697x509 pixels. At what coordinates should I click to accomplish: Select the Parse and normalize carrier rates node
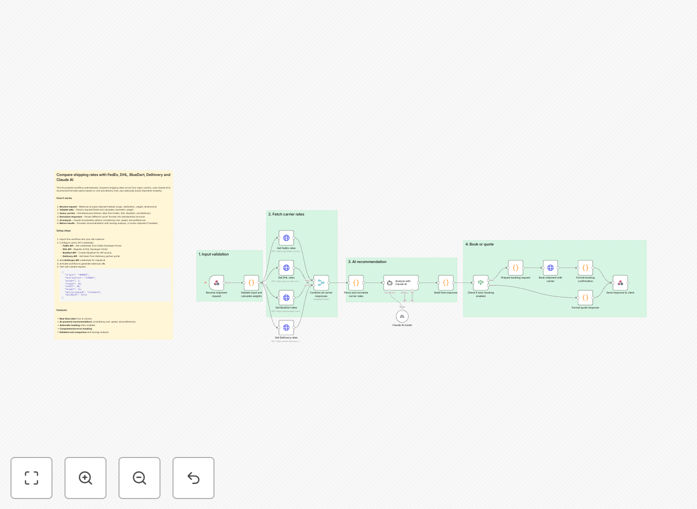(x=356, y=283)
